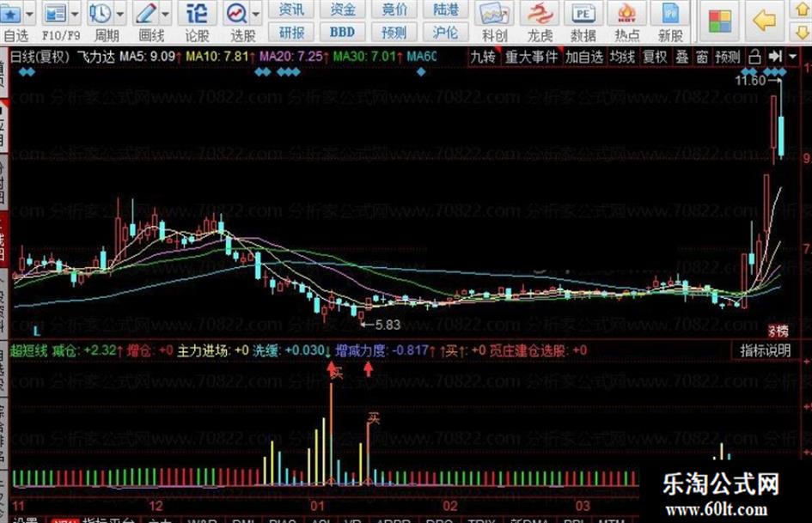
Task: Click the 02 month label on date axis
Action: [450, 505]
